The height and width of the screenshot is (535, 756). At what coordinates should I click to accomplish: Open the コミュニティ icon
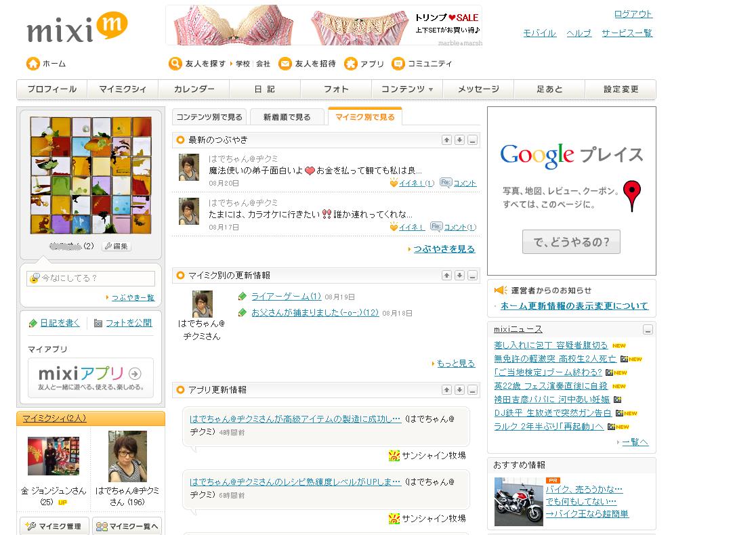pyautogui.click(x=398, y=64)
